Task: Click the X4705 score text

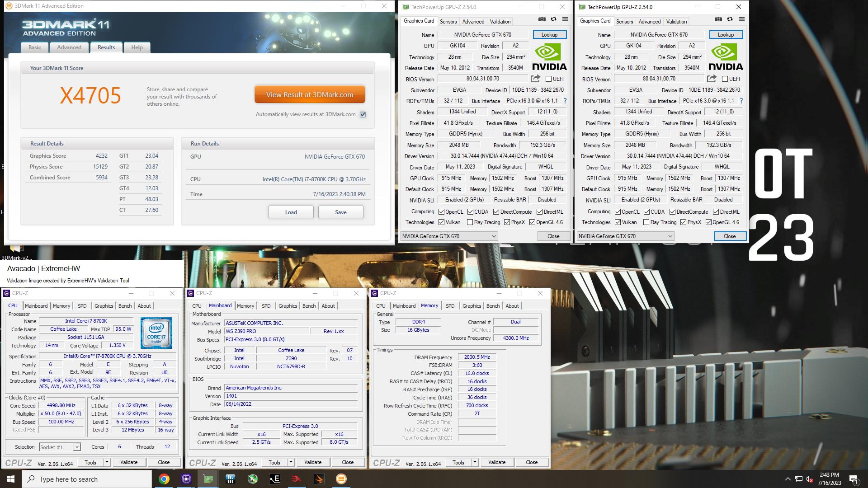Action: click(x=90, y=95)
